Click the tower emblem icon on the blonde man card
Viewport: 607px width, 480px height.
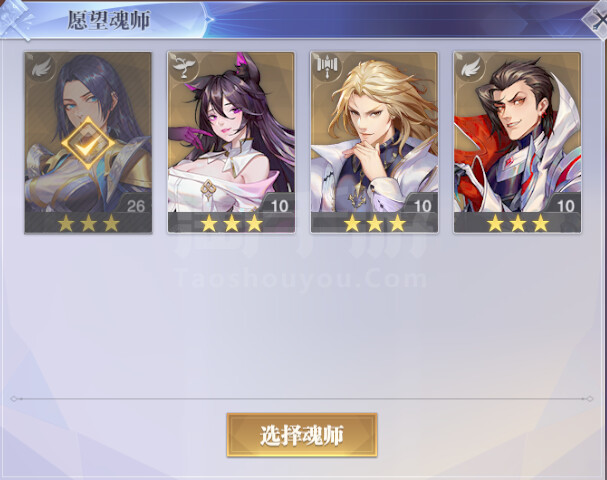click(x=327, y=68)
